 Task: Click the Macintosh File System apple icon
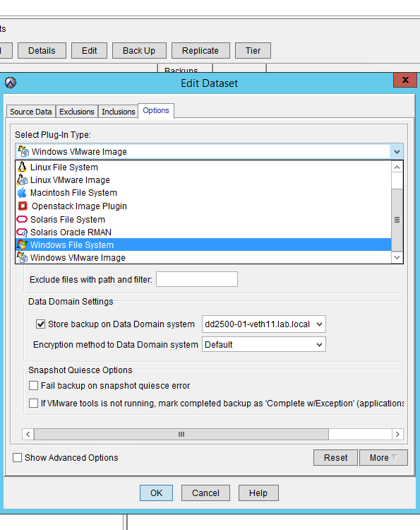click(x=22, y=193)
